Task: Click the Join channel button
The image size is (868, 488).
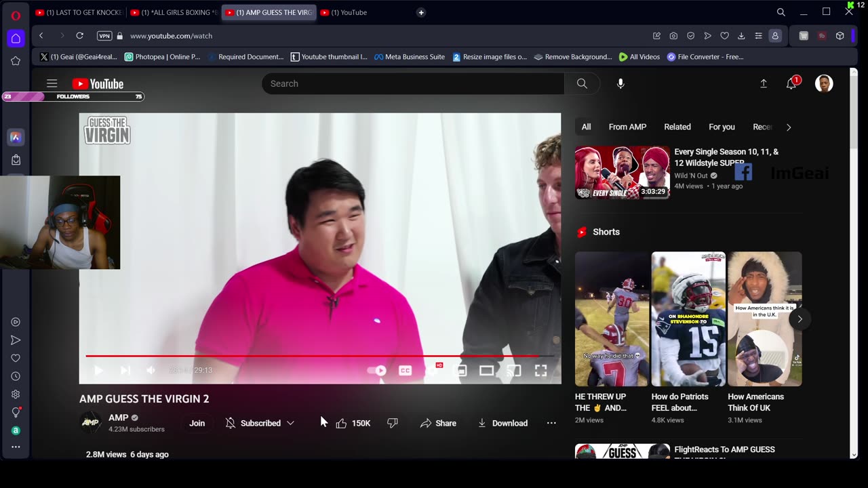Action: (x=197, y=423)
